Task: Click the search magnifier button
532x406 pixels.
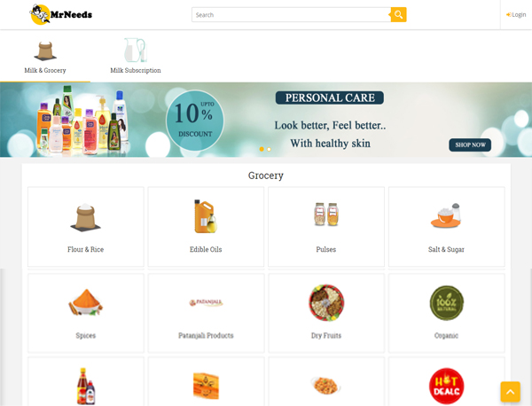Action: tap(398, 14)
